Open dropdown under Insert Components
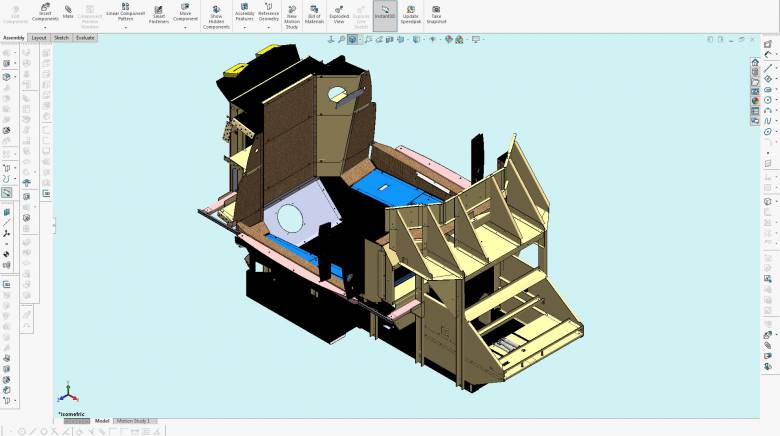 (x=44, y=27)
